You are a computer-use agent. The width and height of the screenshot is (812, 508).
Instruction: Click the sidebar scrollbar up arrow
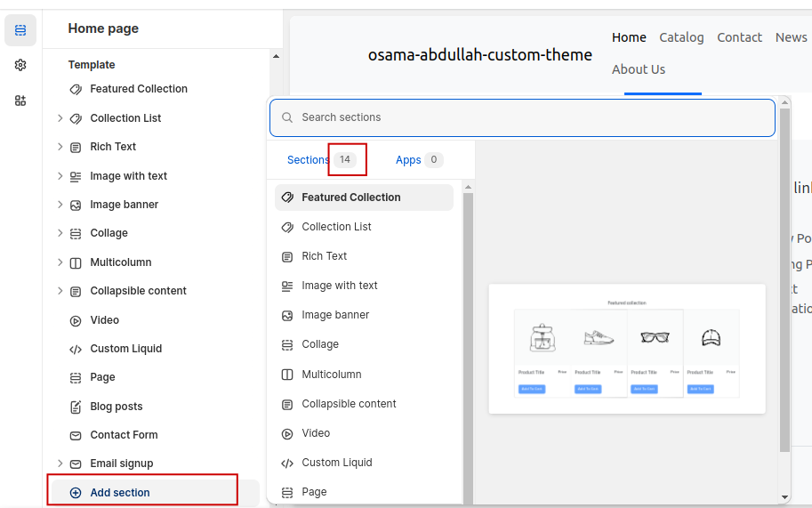point(276,57)
